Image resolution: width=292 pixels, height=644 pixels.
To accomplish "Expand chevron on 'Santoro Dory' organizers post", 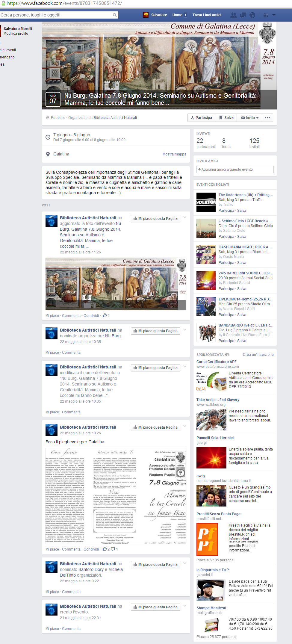I will click(185, 563).
